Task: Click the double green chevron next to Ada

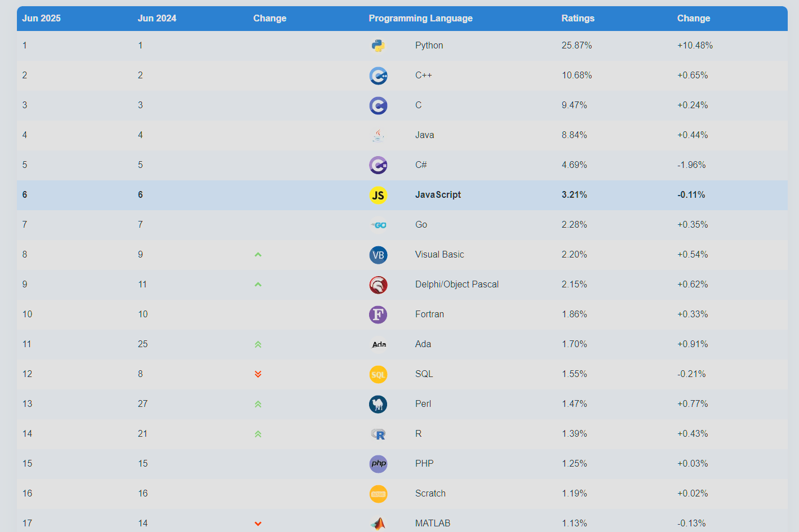Action: [258, 344]
